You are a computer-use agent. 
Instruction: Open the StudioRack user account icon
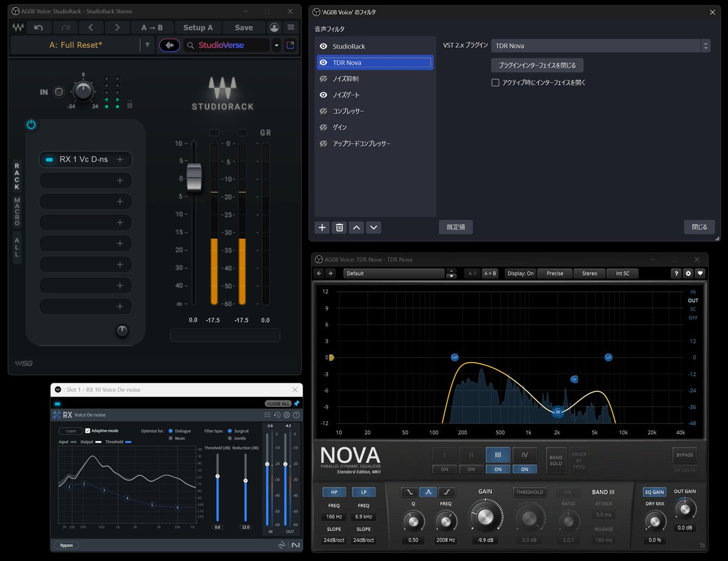pyautogui.click(x=274, y=27)
